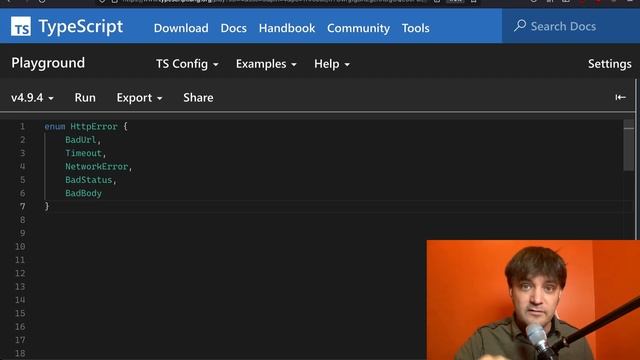The width and height of the screenshot is (640, 360).
Task: Expand the Export dropdown
Action: [x=139, y=98]
